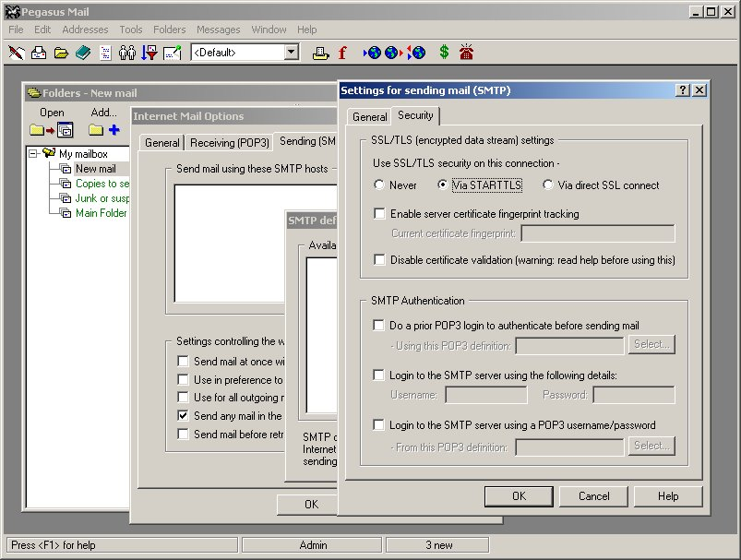Click the compose new message pen icon

pyautogui.click(x=16, y=53)
